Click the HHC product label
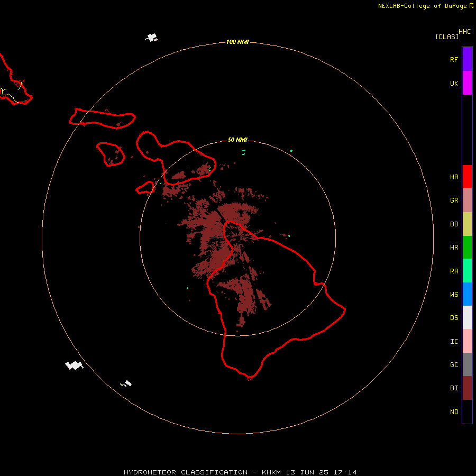 coord(465,32)
